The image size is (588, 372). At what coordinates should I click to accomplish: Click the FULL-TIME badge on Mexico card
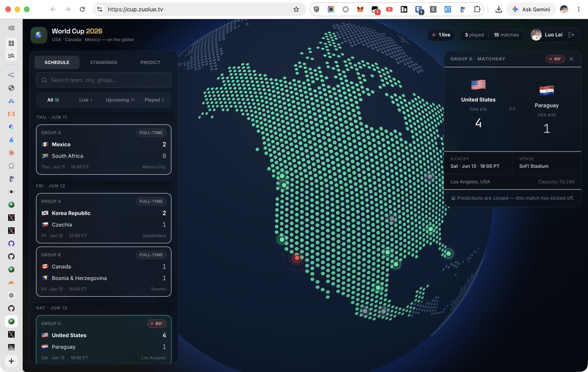[x=151, y=132]
